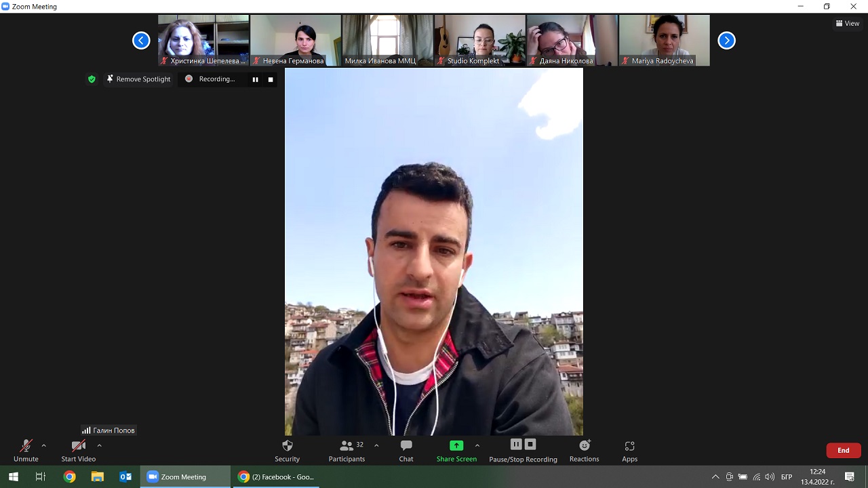
Task: Click the green encryption shield icon
Action: click(92, 79)
